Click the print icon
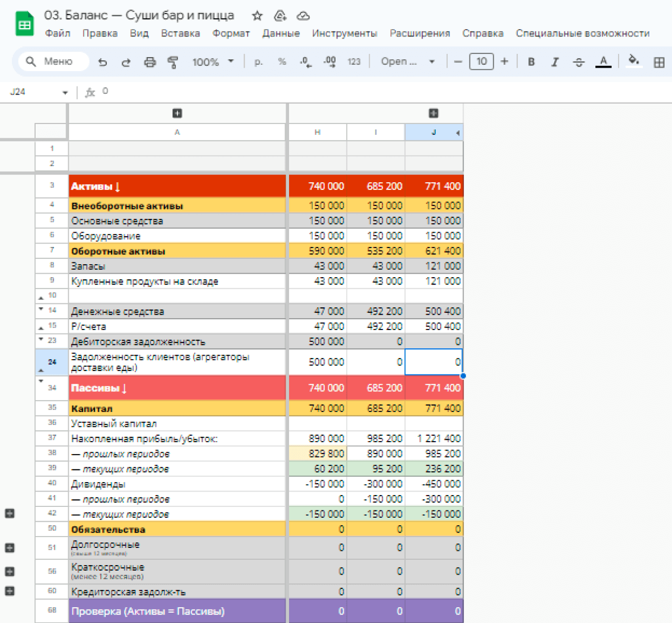 (x=150, y=62)
